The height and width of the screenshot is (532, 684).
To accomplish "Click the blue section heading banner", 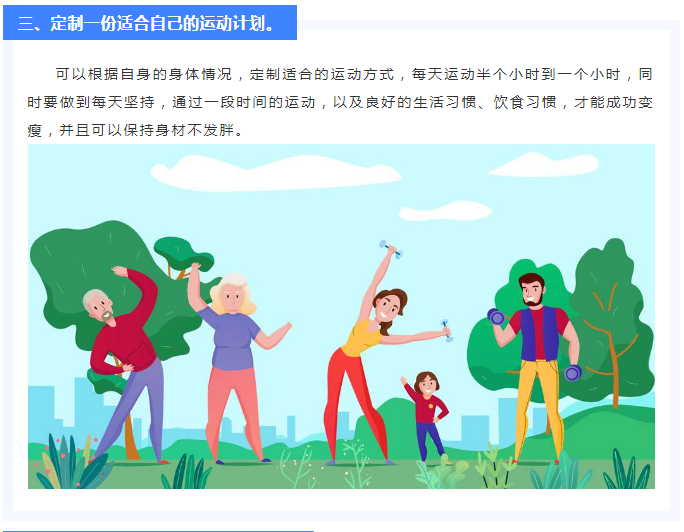I will [150, 23].
